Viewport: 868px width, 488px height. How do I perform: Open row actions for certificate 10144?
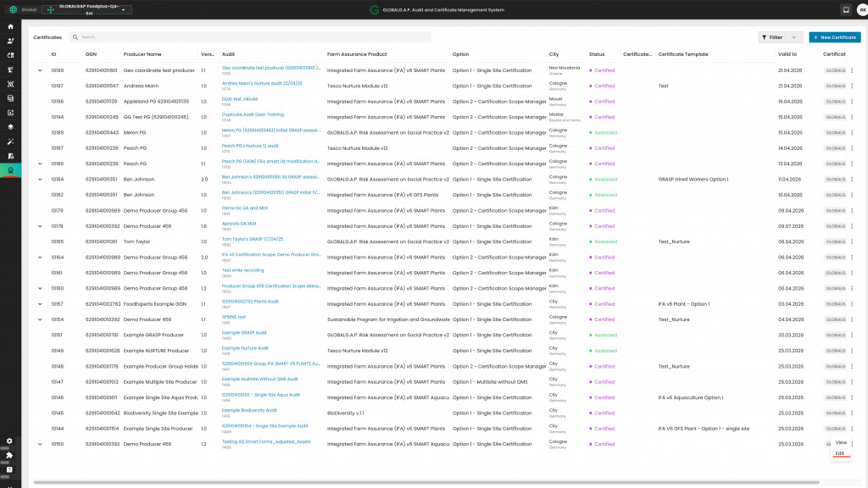click(x=852, y=428)
